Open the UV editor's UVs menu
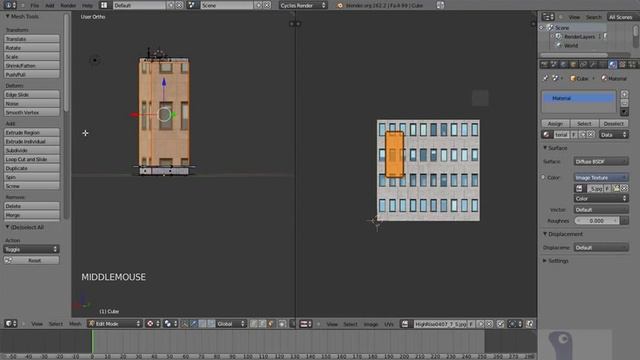Screen dimensions: 640x360 click(x=389, y=324)
